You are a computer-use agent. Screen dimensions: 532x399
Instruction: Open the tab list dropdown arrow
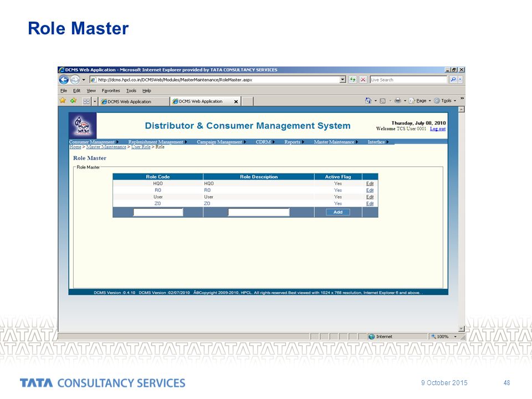tap(95, 101)
